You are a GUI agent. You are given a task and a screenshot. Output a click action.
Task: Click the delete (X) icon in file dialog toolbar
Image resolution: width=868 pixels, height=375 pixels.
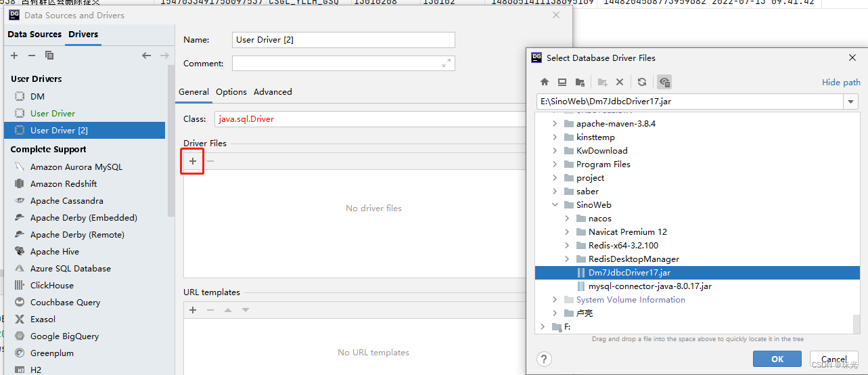tap(620, 82)
